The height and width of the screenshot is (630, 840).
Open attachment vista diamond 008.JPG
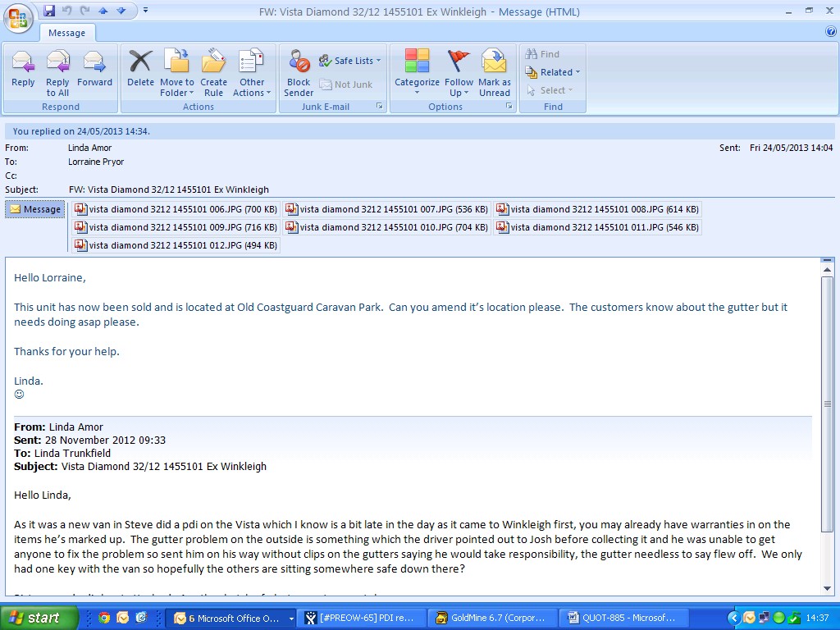point(597,209)
